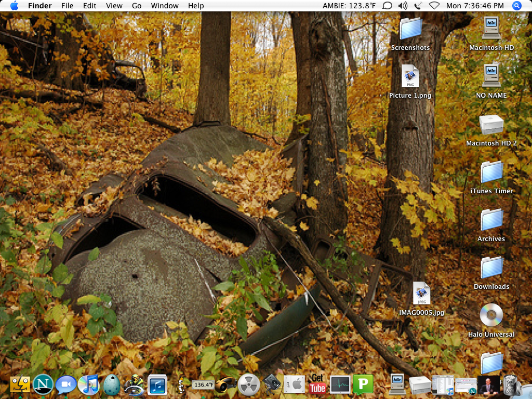Click the chat bubble menu bar icon

(387, 6)
